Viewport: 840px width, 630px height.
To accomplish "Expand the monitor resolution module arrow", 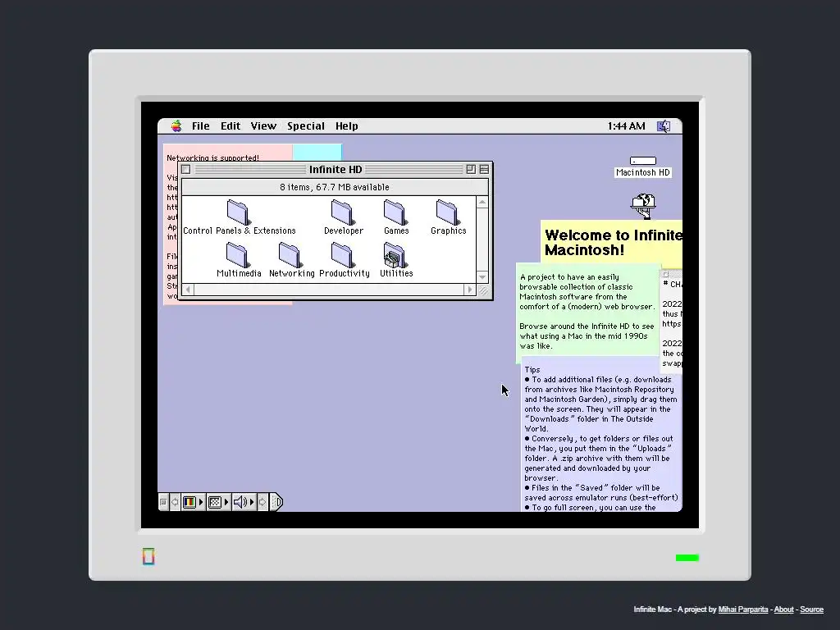I will coord(226,502).
